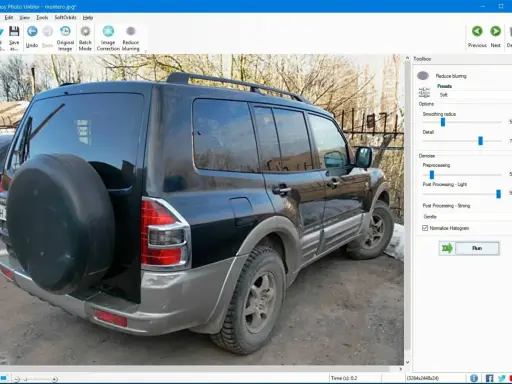Screen dimensions: 512x384
Task: Click the SUV photo in the preview area
Action: 202,210
